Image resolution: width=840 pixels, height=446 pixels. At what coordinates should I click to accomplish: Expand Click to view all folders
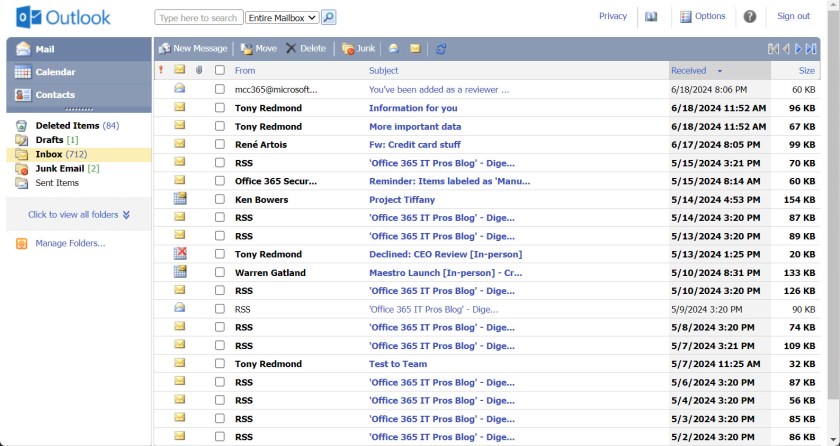(79, 215)
